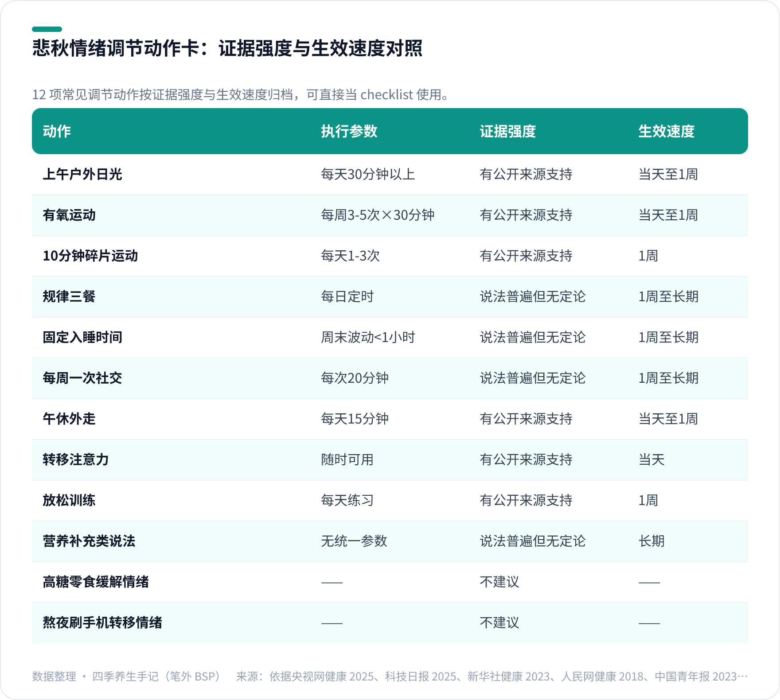This screenshot has width=780, height=700.
Task: Click 1周 speed value in 放松训练 row
Action: point(648,500)
